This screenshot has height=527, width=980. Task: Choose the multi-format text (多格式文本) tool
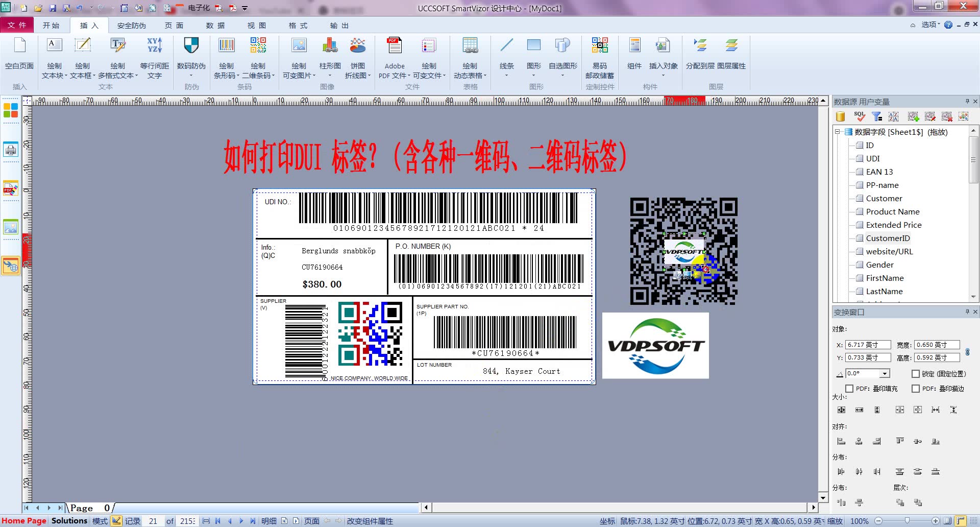[x=118, y=57]
